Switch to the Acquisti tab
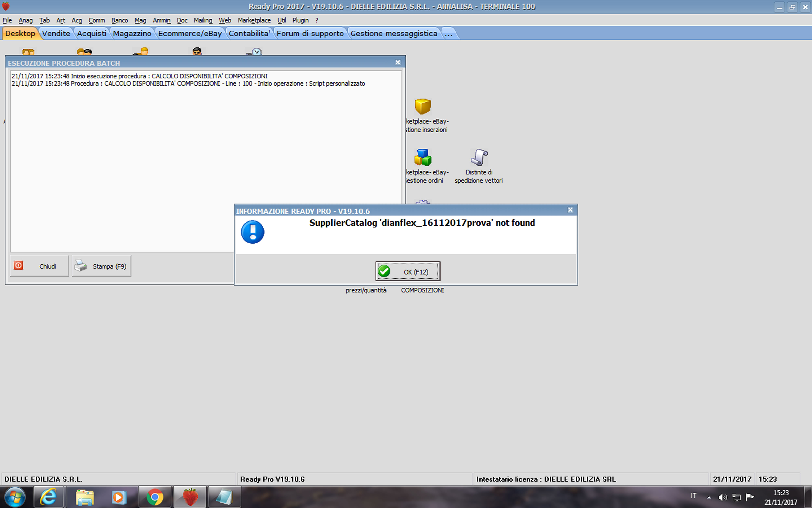The width and height of the screenshot is (812, 508). point(92,33)
